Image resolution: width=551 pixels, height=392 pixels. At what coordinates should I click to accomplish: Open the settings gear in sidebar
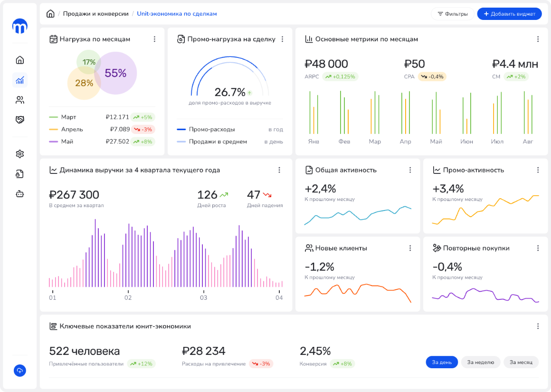tap(20, 154)
